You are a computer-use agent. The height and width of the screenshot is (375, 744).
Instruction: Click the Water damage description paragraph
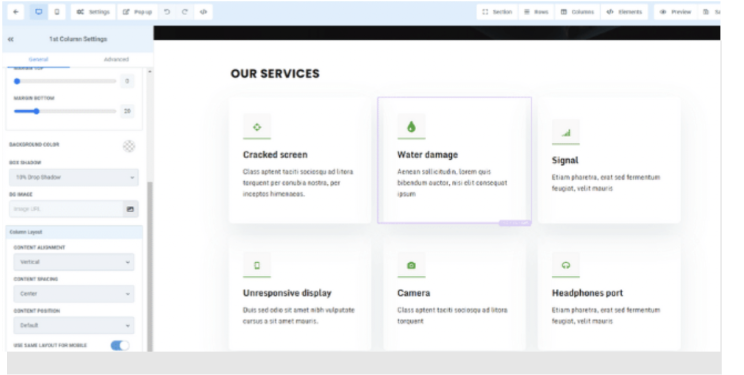tap(452, 183)
